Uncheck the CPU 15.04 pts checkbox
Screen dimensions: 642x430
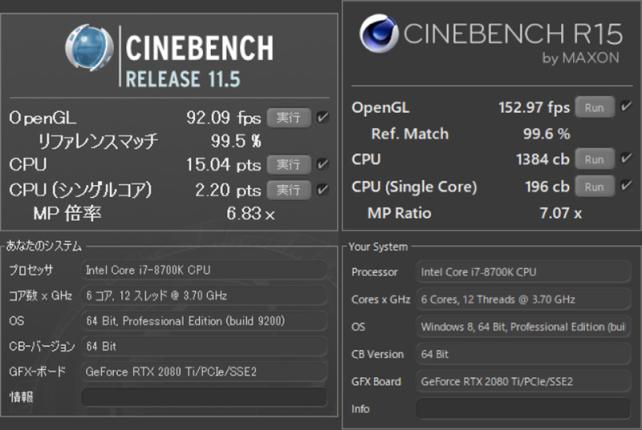click(x=322, y=164)
